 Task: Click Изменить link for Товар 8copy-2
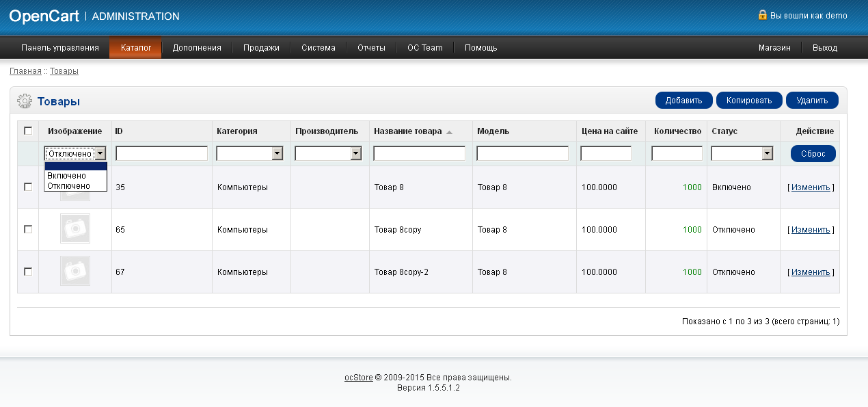pos(811,272)
